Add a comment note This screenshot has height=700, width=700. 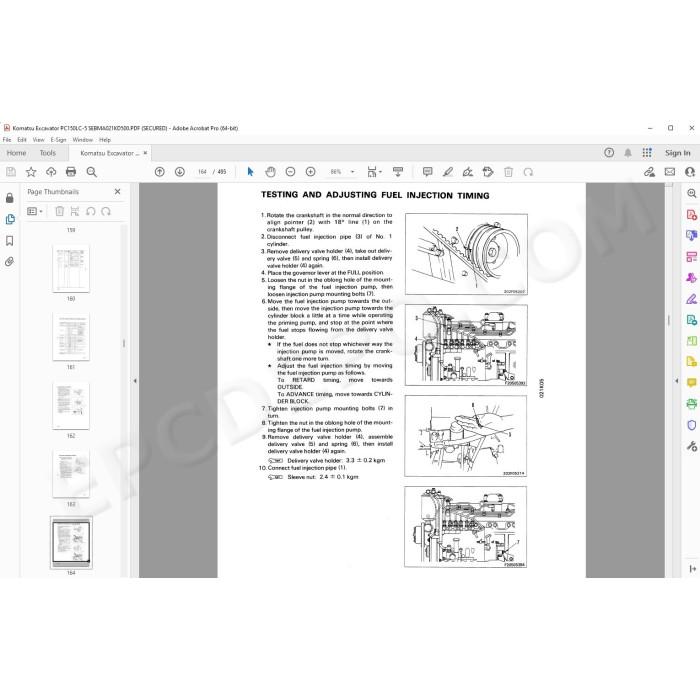tap(428, 172)
